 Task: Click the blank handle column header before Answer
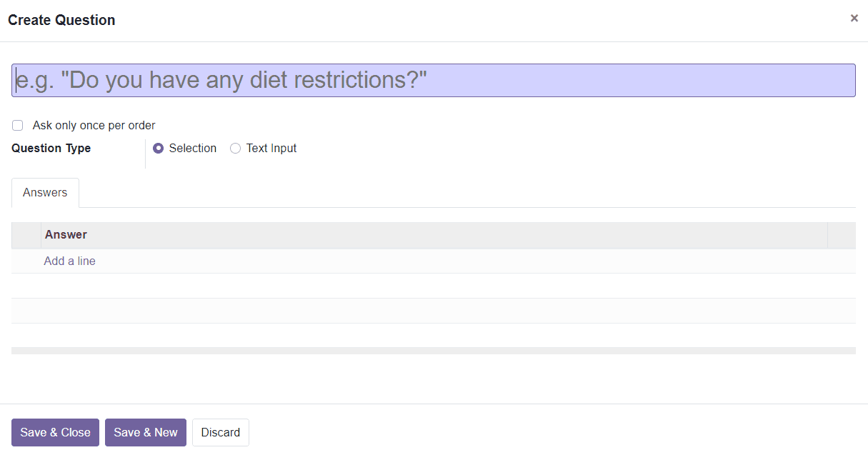pos(26,235)
